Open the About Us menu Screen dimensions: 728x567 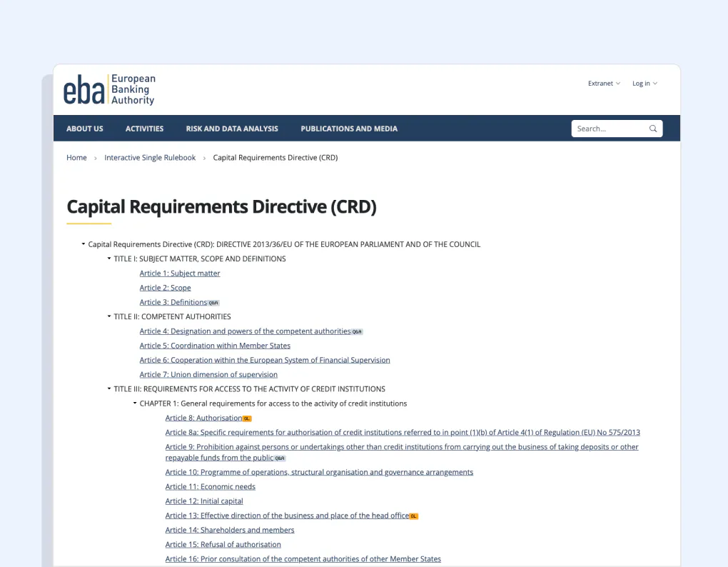tap(84, 129)
